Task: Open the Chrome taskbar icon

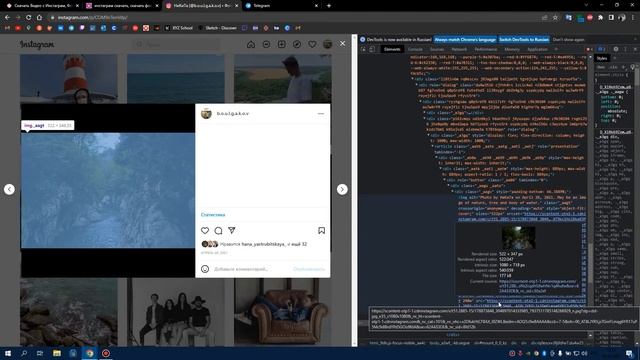Action: pos(89,353)
